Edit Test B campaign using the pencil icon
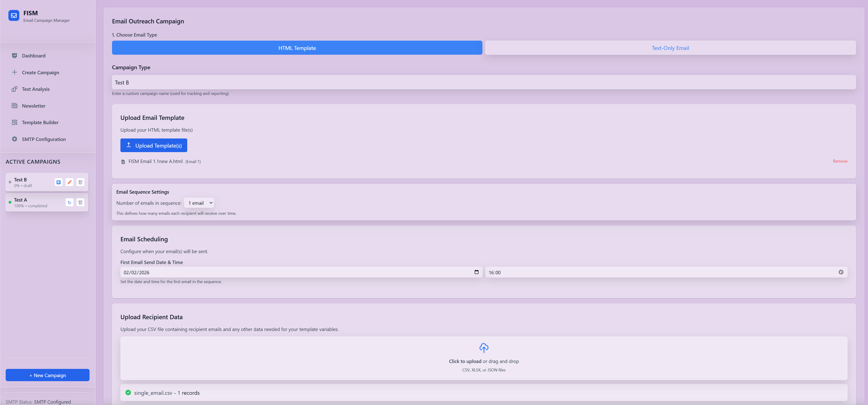 point(69,182)
